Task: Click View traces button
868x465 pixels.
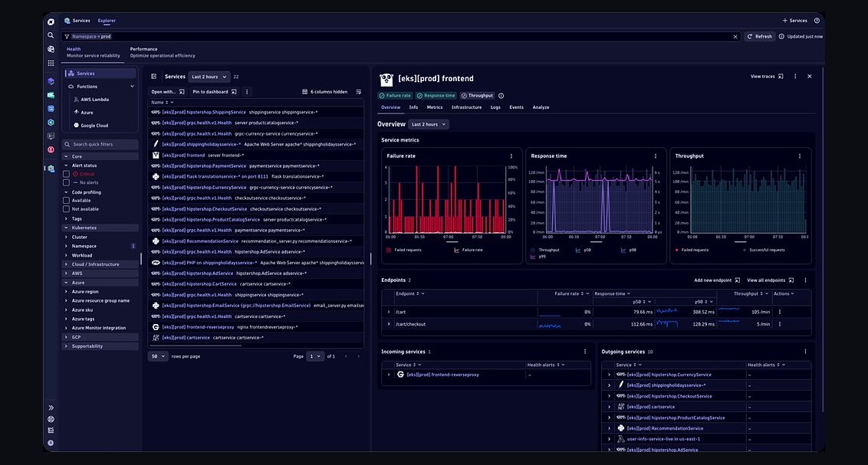Action: coord(767,77)
